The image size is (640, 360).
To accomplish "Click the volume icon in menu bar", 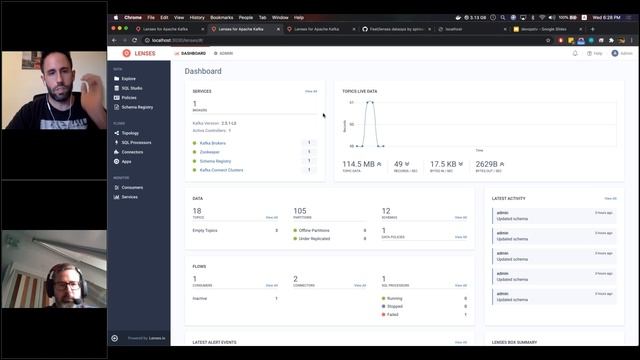I will coord(551,18).
